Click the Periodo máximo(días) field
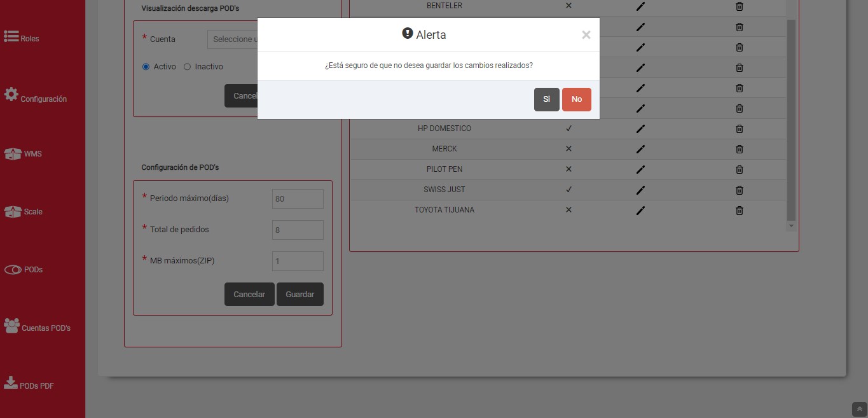This screenshot has height=418, width=868. tap(298, 199)
